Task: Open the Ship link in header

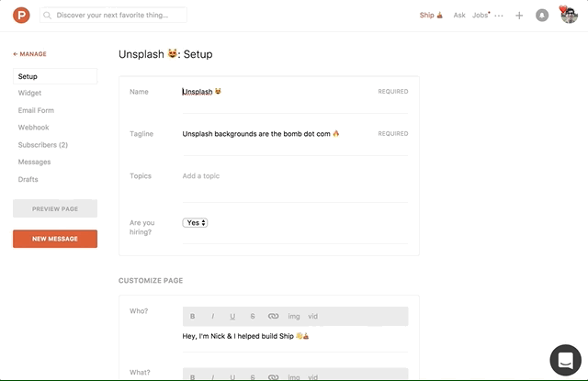Action: coord(431,15)
